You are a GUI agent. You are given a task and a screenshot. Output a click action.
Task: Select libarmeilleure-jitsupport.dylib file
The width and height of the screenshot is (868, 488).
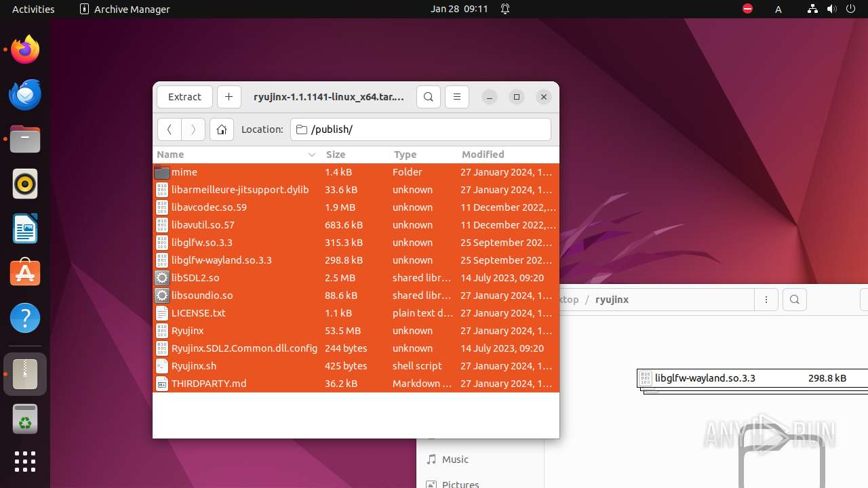[x=356, y=190]
